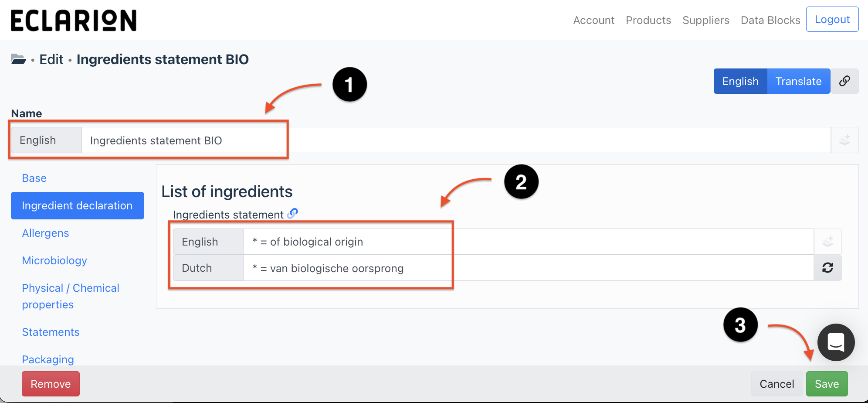The height and width of the screenshot is (403, 868).
Task: Open the chat support widget
Action: coord(836,342)
